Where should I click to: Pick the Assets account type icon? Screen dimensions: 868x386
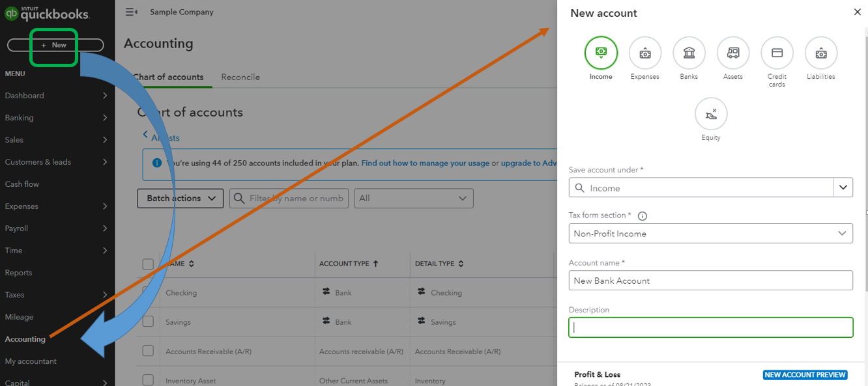[733, 53]
